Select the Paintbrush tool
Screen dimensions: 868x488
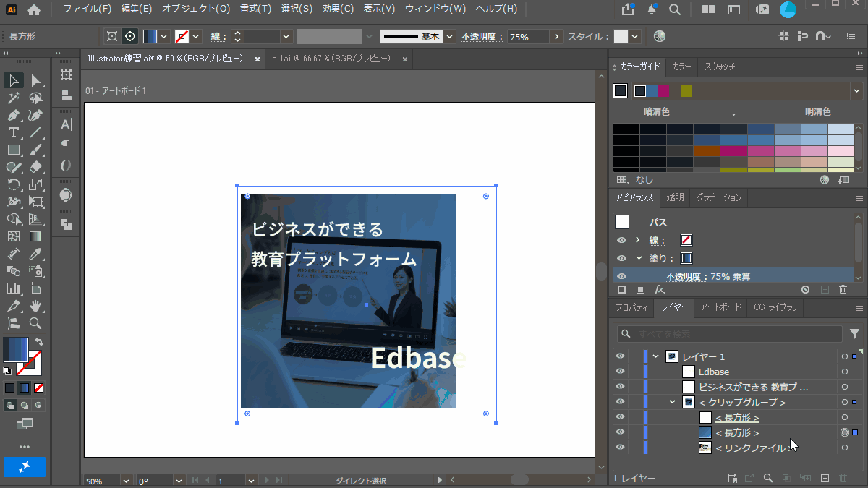coord(35,150)
